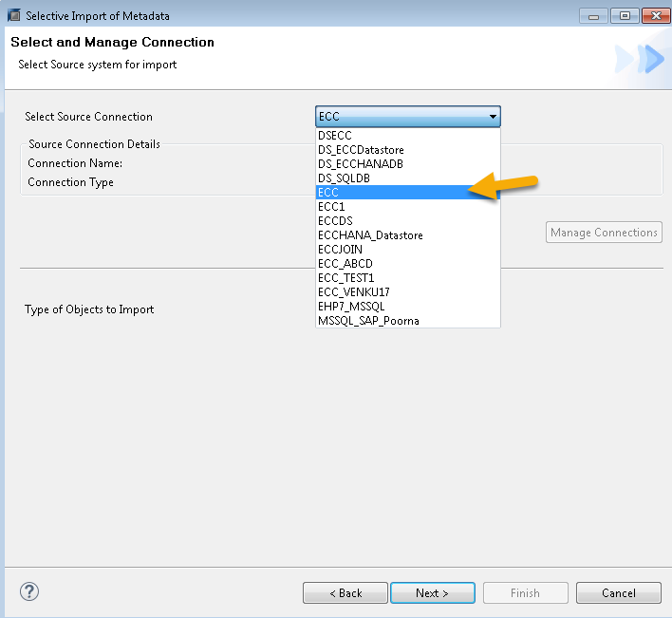
Task: Click the Select and Manage Connection heading
Action: pos(112,42)
